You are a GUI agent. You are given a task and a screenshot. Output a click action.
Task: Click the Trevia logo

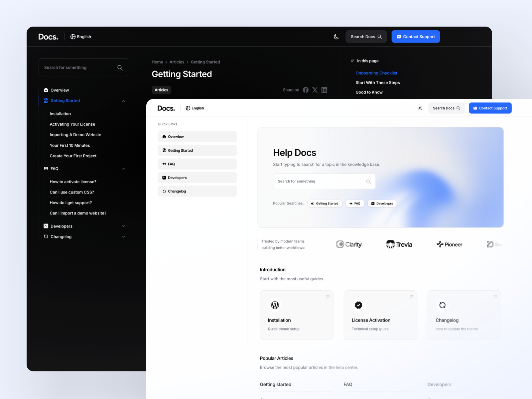tap(399, 244)
